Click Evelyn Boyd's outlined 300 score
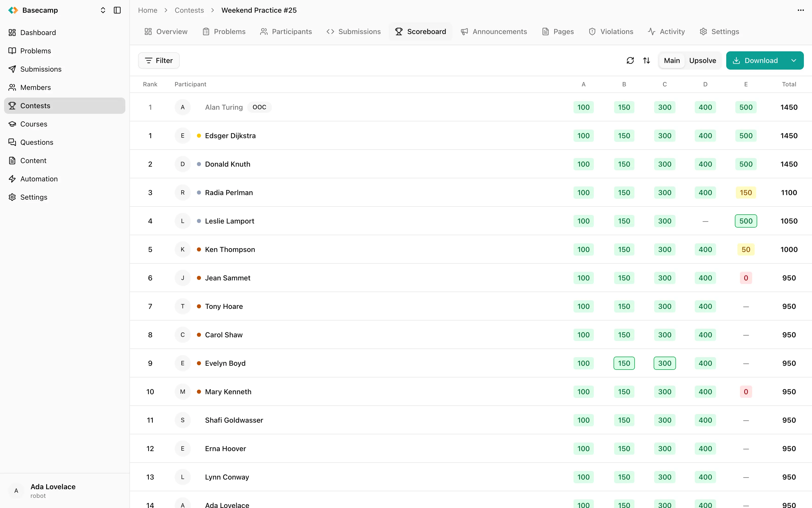Viewport: 812px width, 508px height. (x=665, y=363)
